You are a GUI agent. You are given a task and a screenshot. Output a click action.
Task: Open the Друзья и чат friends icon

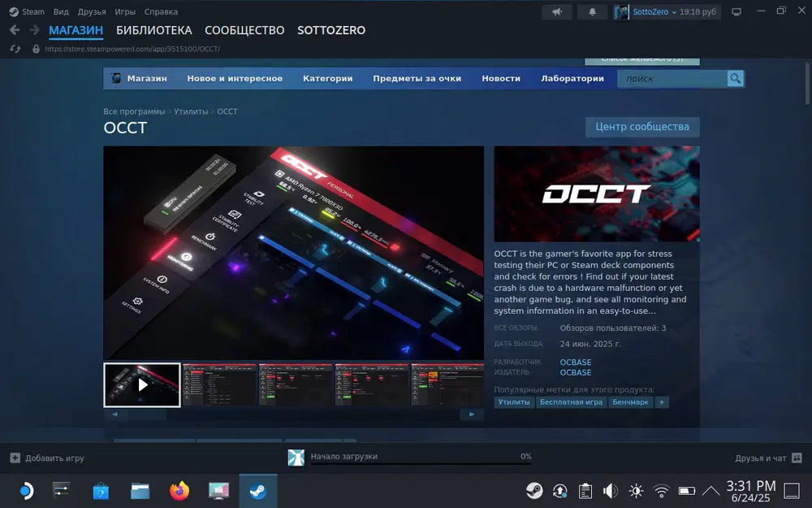point(797,458)
